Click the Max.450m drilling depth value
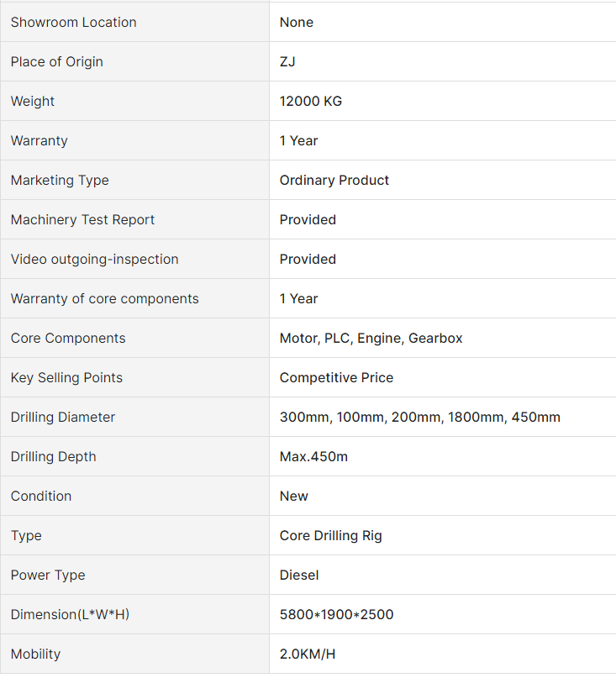616x678 pixels. pyautogui.click(x=313, y=457)
